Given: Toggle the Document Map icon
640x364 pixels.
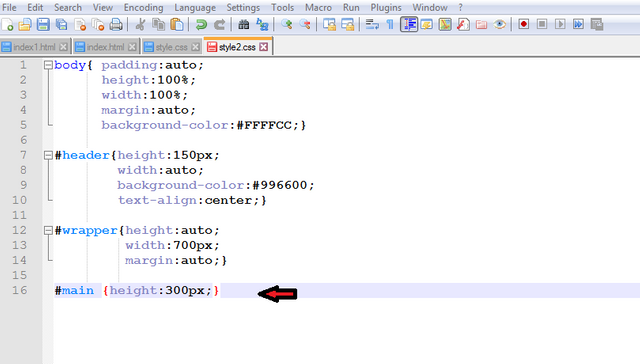Looking at the screenshot, I should (x=445, y=24).
